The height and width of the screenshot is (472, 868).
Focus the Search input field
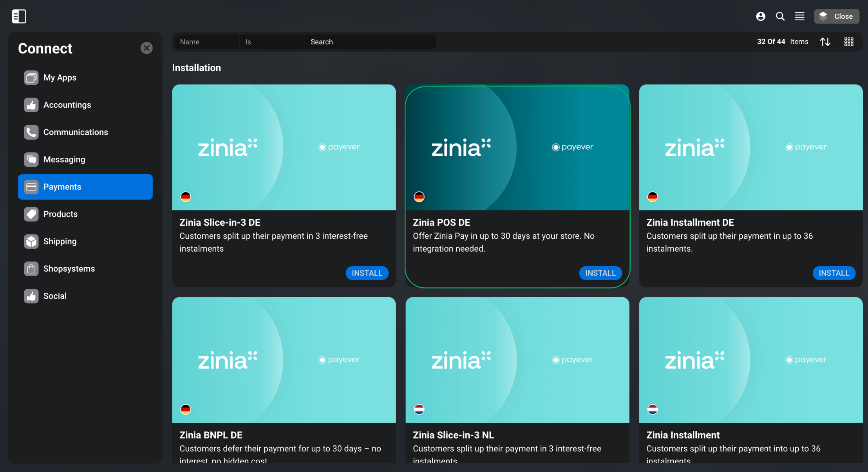coord(371,42)
